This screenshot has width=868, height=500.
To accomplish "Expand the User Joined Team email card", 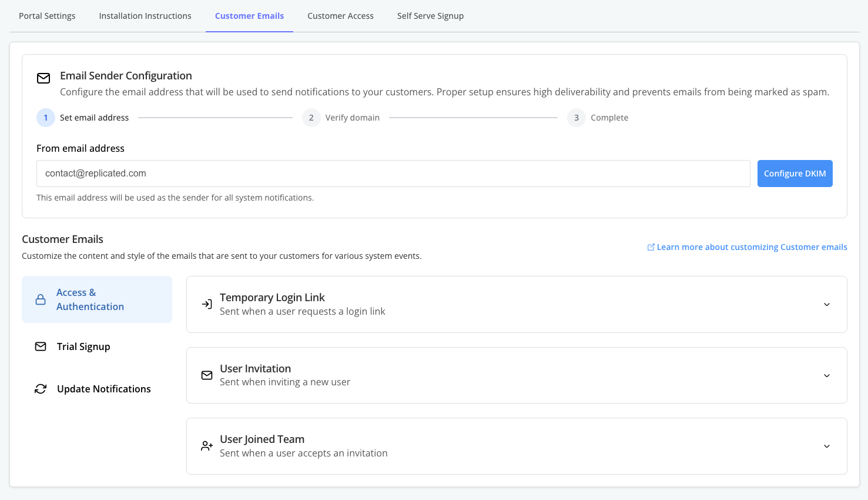I will 827,446.
